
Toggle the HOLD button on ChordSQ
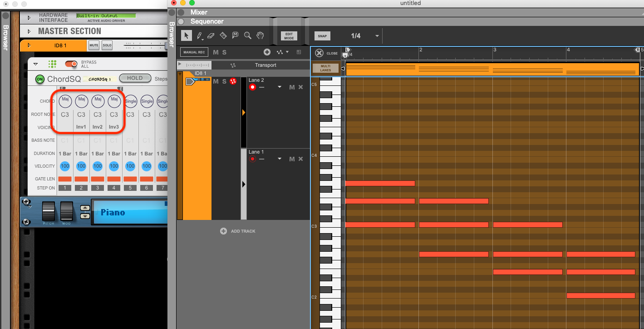click(x=135, y=78)
